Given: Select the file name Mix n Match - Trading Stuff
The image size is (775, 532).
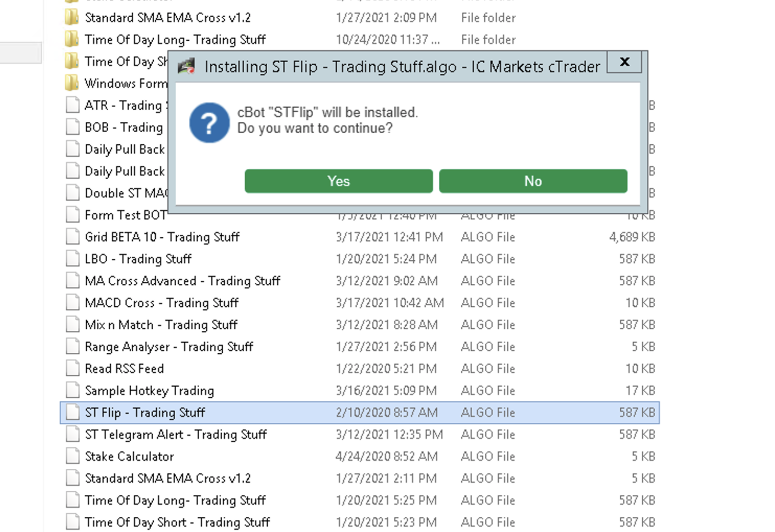Looking at the screenshot, I should (161, 325).
